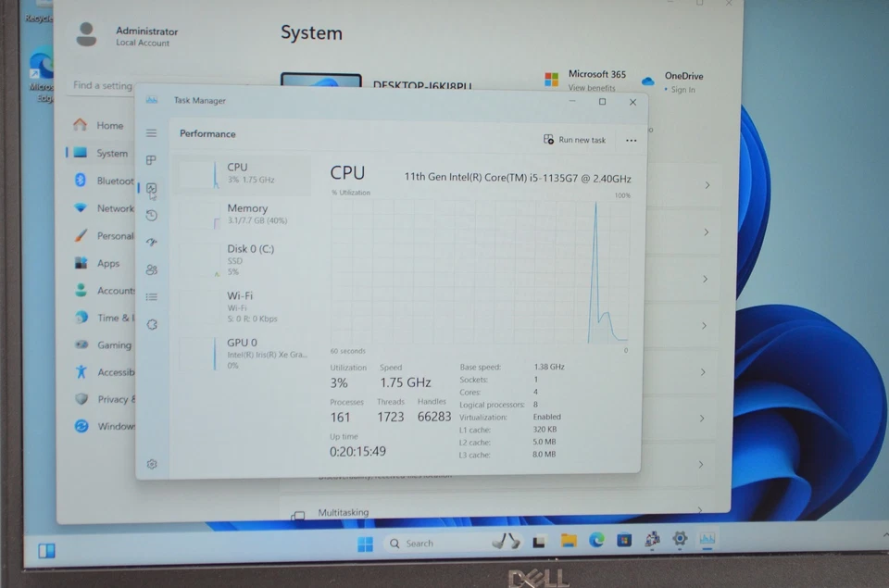Image resolution: width=889 pixels, height=588 pixels.
Task: Open Accessibility in Settings sidebar
Action: coord(103,372)
